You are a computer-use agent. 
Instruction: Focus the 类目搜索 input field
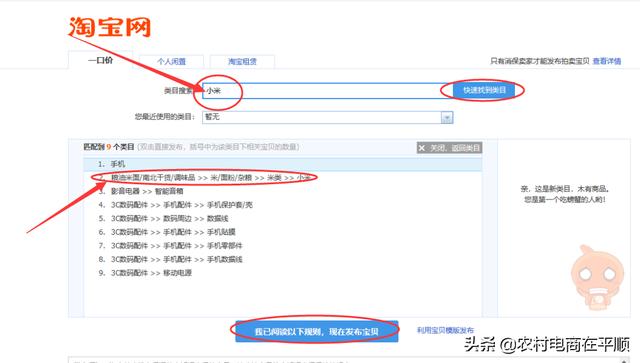pyautogui.click(x=327, y=91)
